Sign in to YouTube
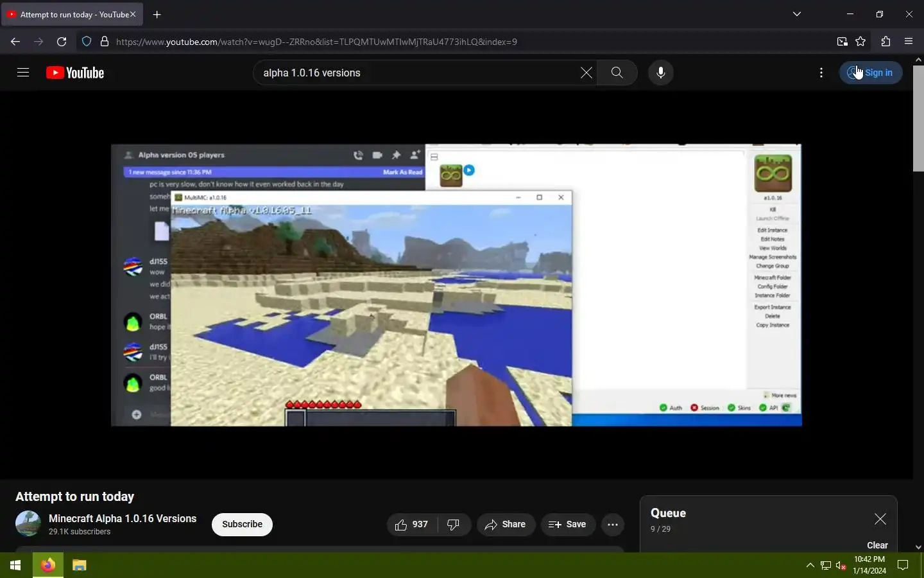This screenshot has width=924, height=578. [871, 73]
